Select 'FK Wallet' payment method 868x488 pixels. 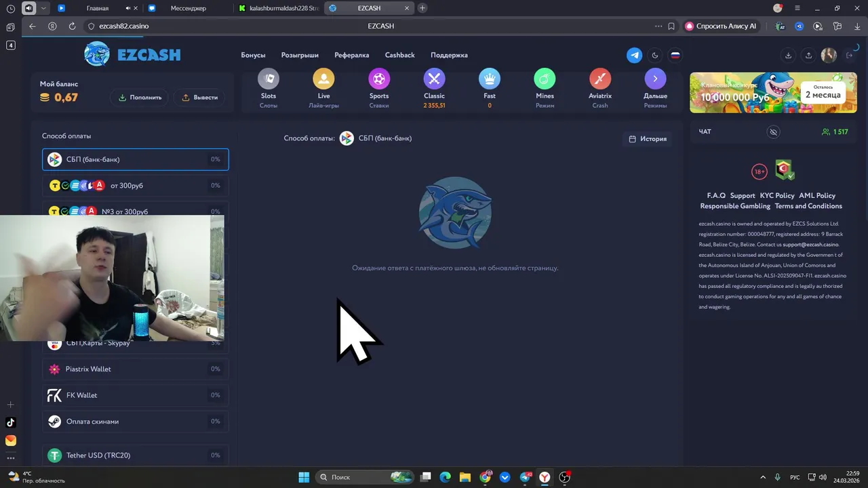[x=136, y=395]
